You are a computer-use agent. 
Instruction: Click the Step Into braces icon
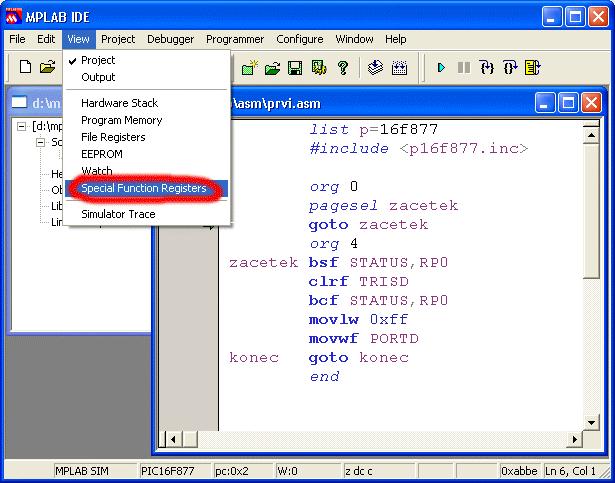(x=487, y=67)
